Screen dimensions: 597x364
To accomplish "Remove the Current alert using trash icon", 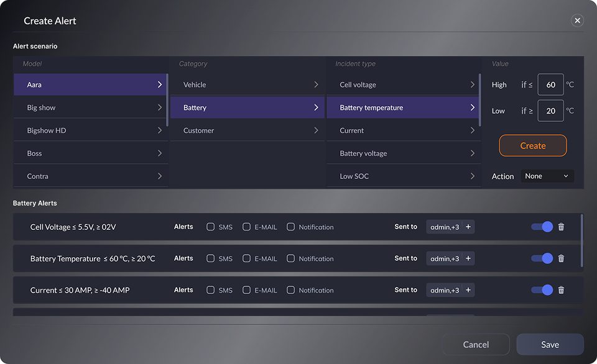I will click(561, 290).
